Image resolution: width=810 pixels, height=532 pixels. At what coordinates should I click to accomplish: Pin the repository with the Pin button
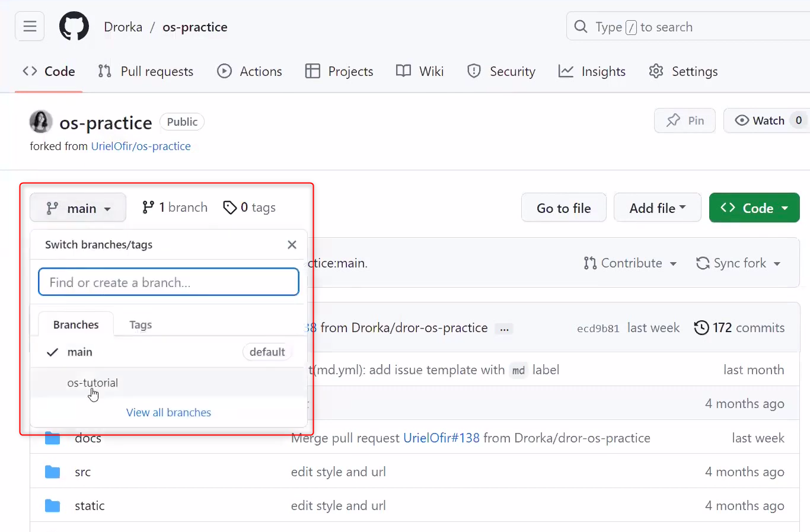[x=685, y=120]
